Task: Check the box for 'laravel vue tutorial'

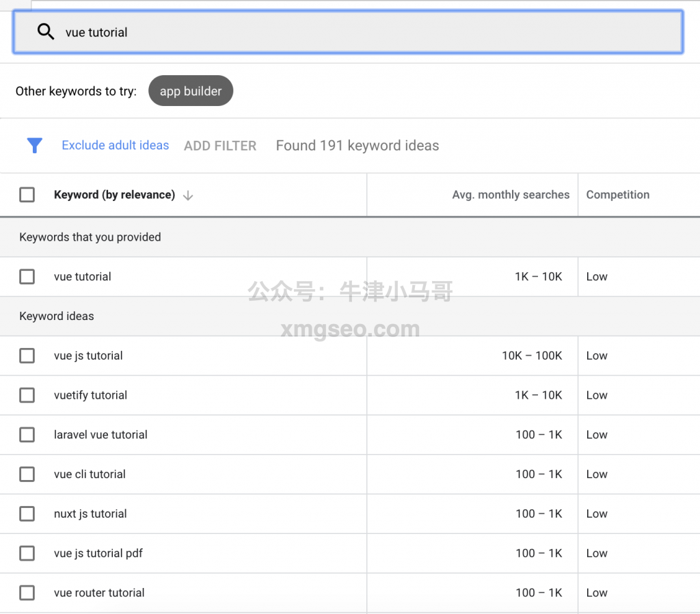Action: pos(27,434)
